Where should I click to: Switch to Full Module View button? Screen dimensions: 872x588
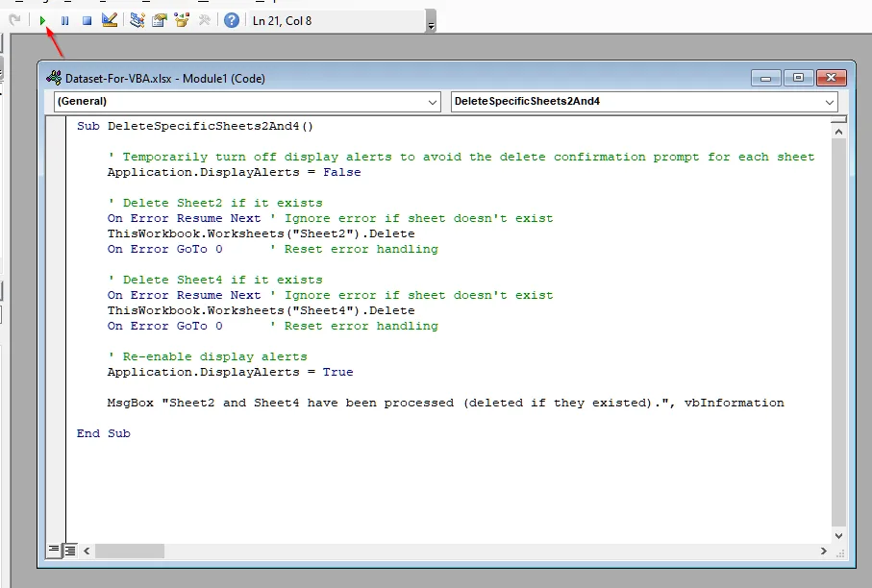coord(70,551)
